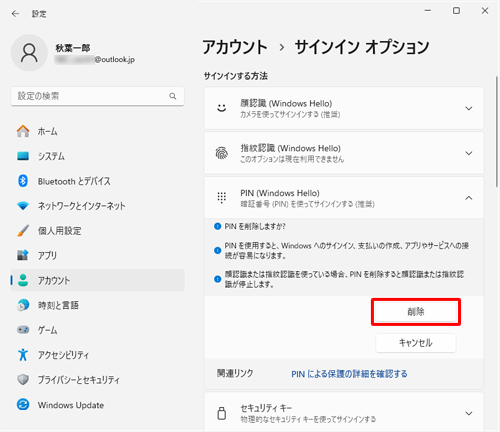Expand セキュリティ キー chevron
Screen dimensions: 500x432
469,413
